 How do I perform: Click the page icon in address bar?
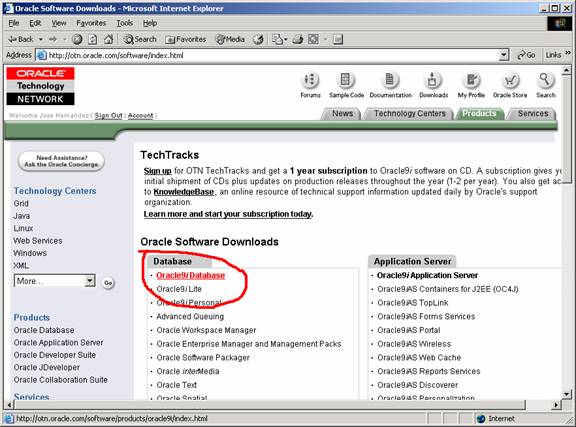pyautogui.click(x=42, y=55)
